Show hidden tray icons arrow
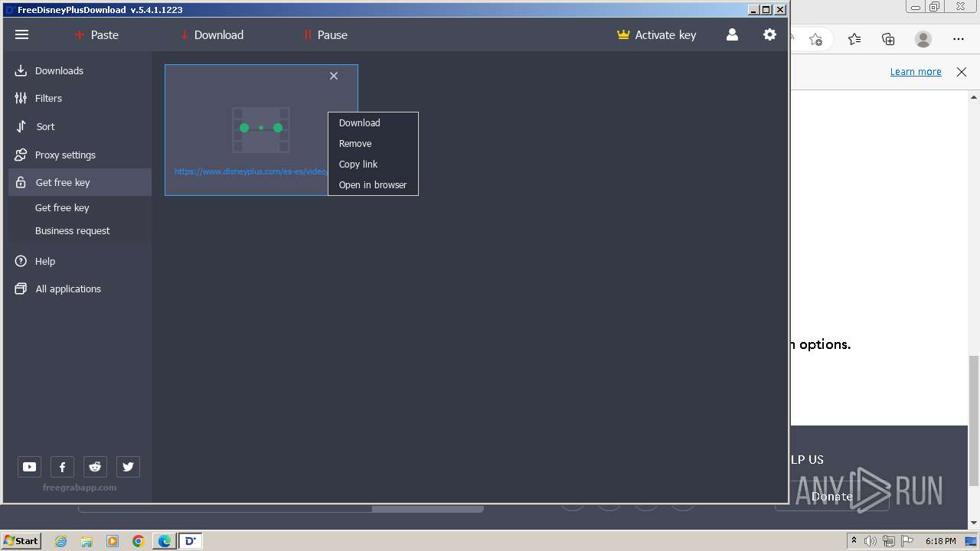980x551 pixels. pos(854,541)
